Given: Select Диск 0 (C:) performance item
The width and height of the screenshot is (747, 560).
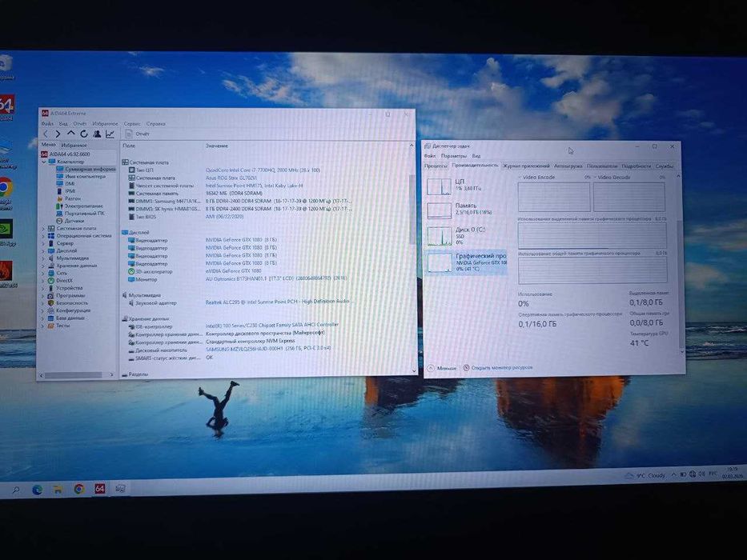Looking at the screenshot, I should click(x=465, y=236).
